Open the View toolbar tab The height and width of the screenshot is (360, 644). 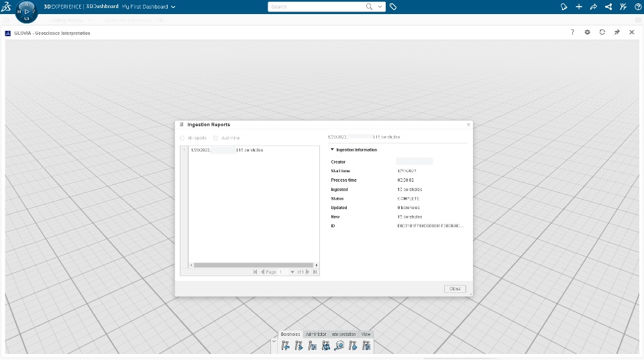[366, 334]
